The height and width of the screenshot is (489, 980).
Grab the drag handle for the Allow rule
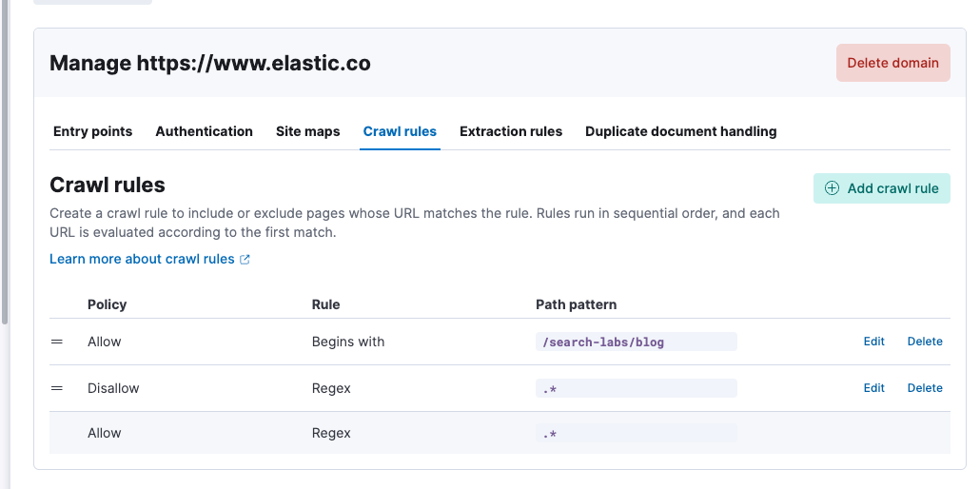pyautogui.click(x=57, y=342)
